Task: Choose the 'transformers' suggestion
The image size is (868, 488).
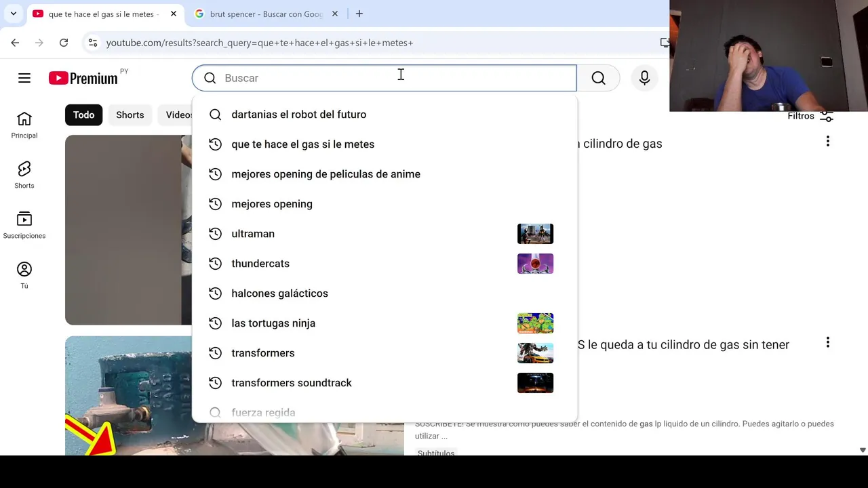Action: click(384, 353)
